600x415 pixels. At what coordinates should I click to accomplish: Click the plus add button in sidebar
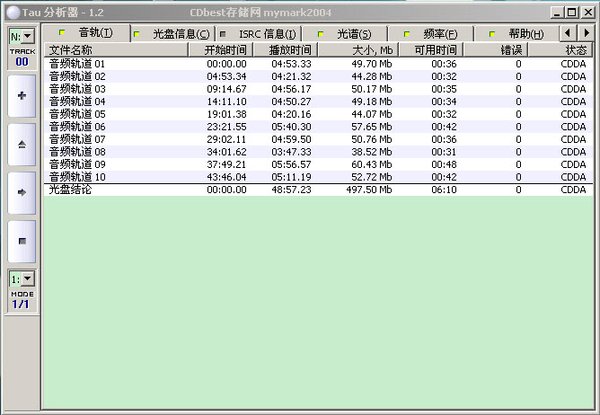point(22,96)
